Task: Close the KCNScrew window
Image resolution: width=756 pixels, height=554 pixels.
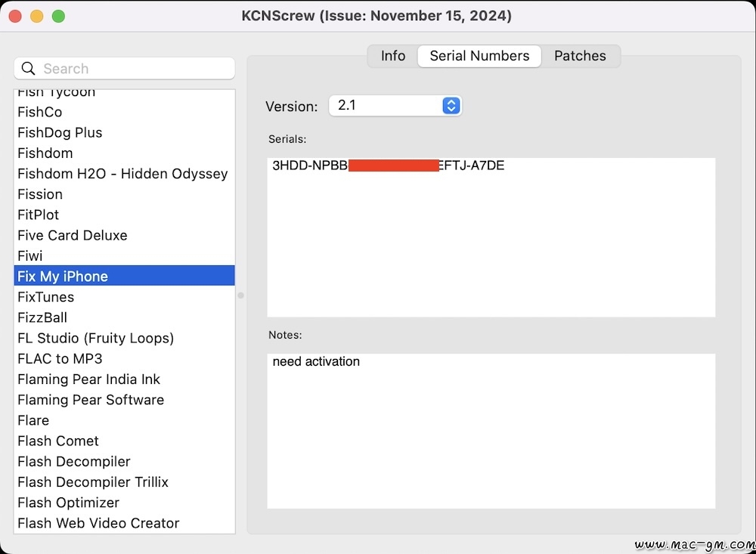Action: click(15, 16)
